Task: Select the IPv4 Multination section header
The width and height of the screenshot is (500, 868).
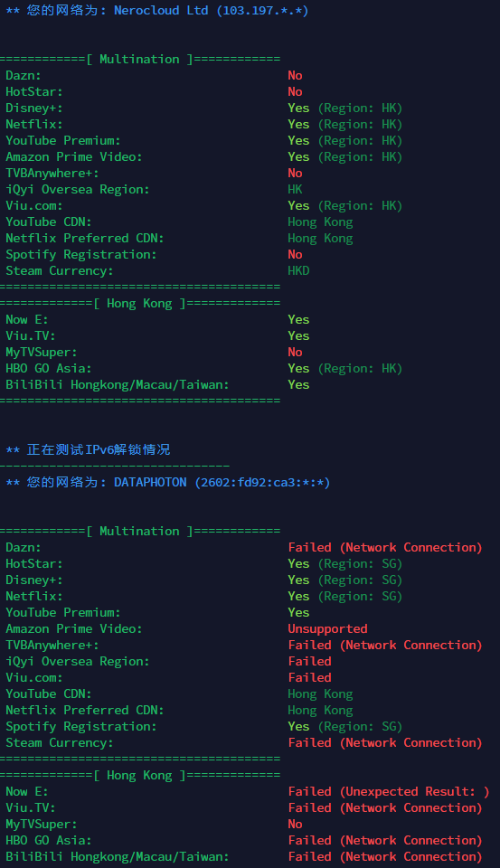Action: click(x=140, y=60)
